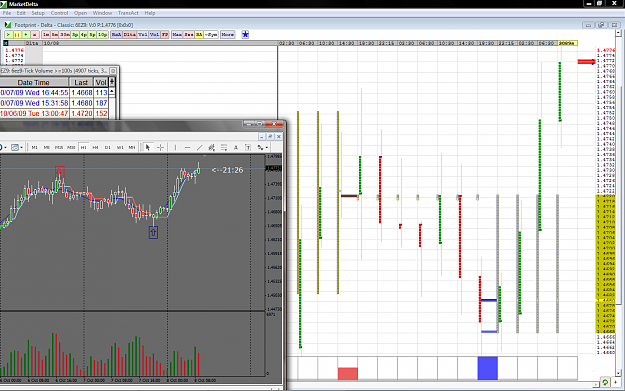Open the TransAct menu
625x391 pixels.
coord(128,13)
